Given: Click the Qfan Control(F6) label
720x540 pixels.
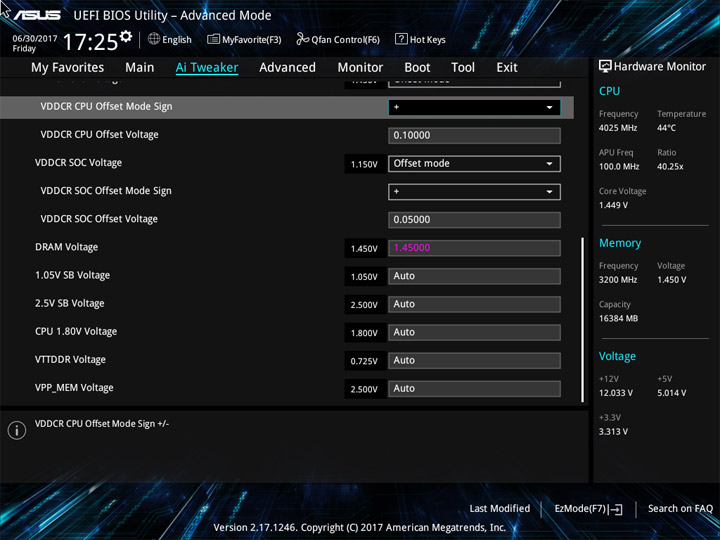Looking at the screenshot, I should tap(345, 40).
